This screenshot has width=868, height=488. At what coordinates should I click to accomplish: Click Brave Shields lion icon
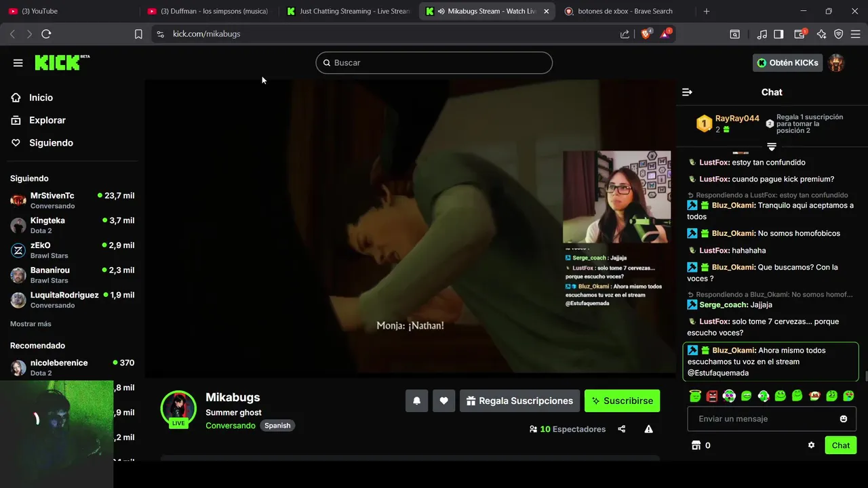pos(646,34)
